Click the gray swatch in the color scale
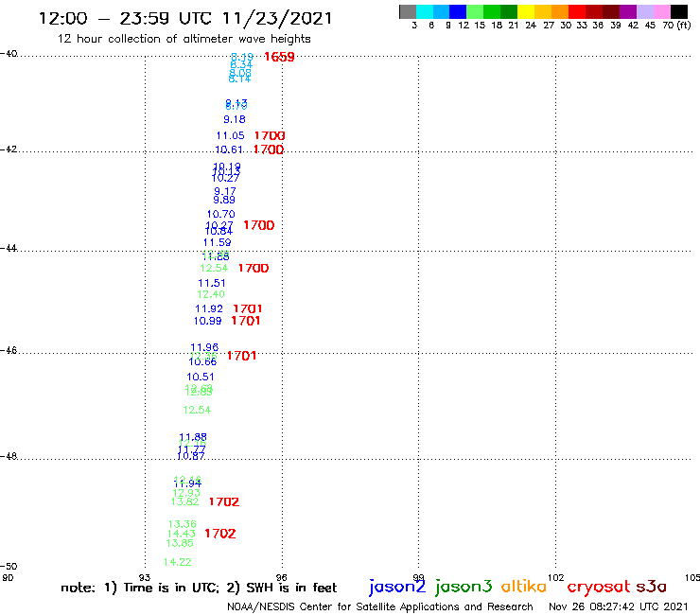700x615 pixels. (x=408, y=11)
